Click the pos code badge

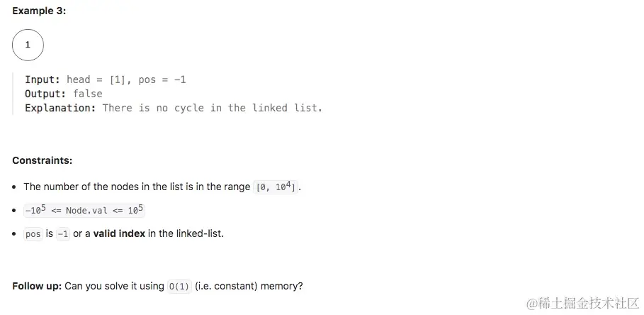coord(33,234)
